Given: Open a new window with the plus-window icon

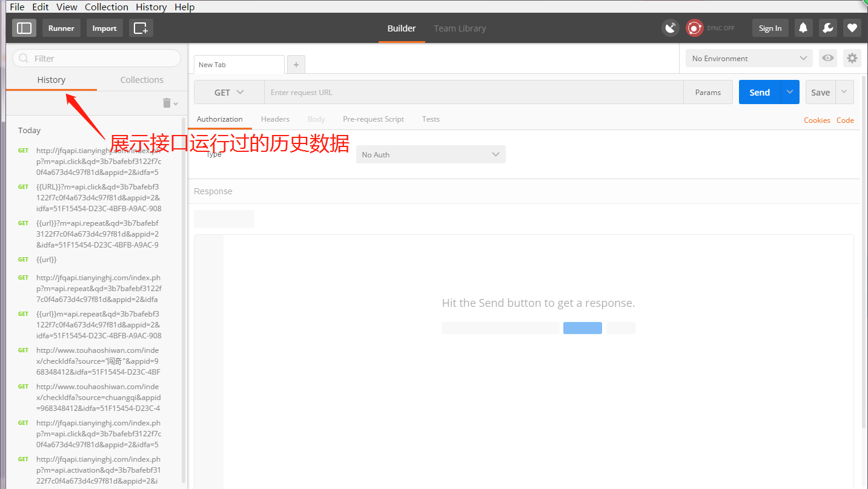Looking at the screenshot, I should click(141, 28).
